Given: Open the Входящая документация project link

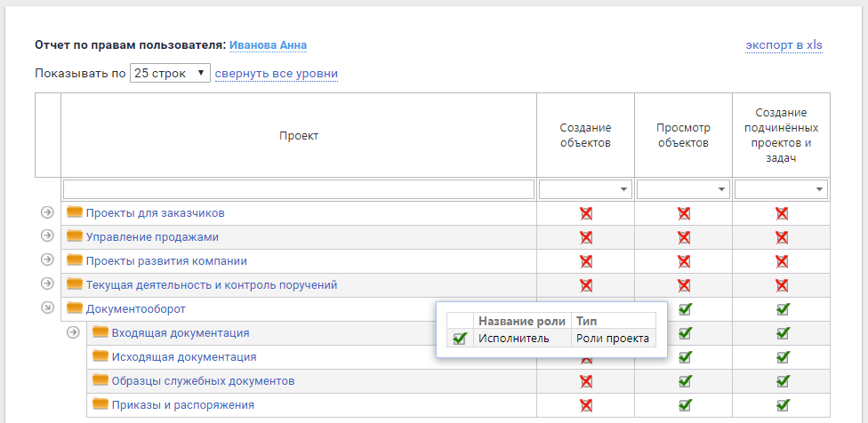Looking at the screenshot, I should (180, 332).
